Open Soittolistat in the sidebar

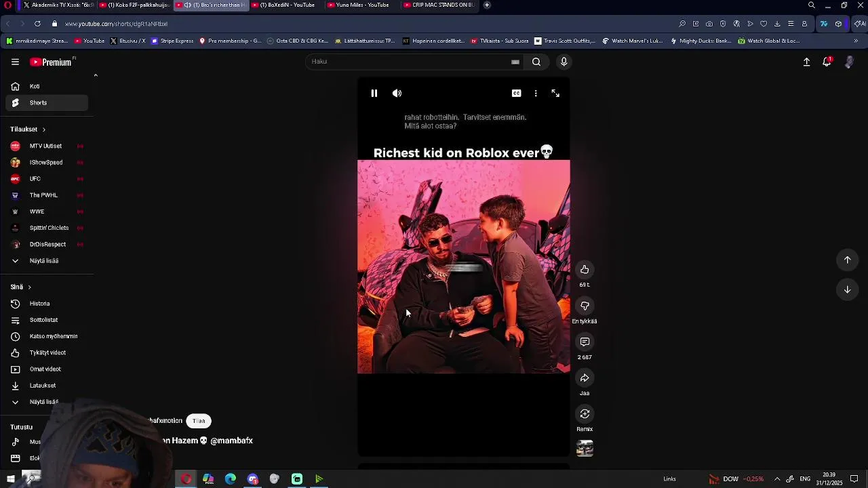(x=47, y=320)
